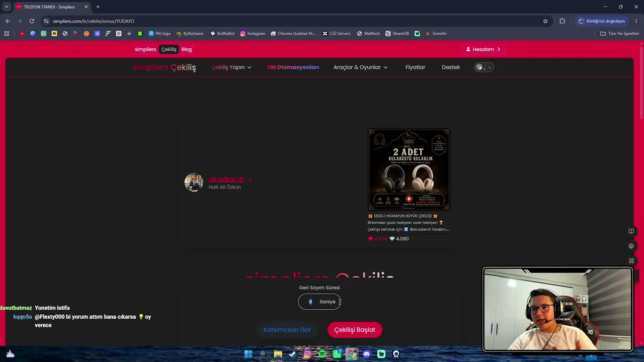This screenshot has width=644, height=362.
Task: Click Halil Ali Özkan's profile avatar
Action: tap(194, 183)
